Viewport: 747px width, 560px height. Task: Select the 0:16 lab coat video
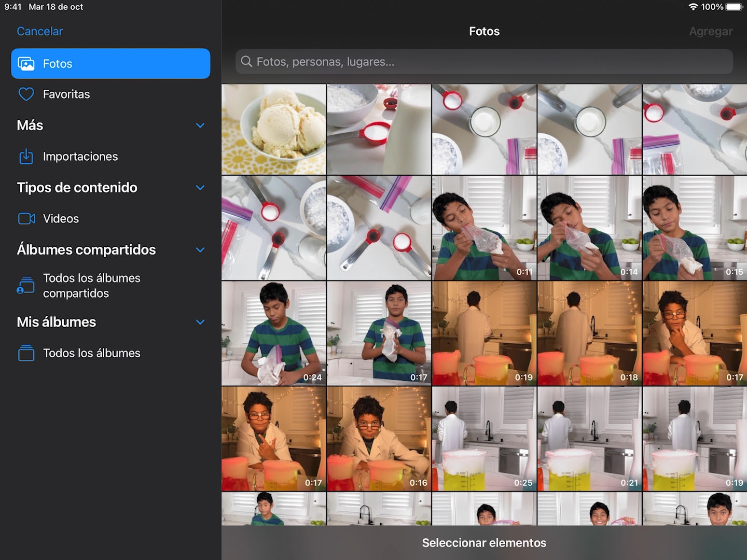click(379, 439)
